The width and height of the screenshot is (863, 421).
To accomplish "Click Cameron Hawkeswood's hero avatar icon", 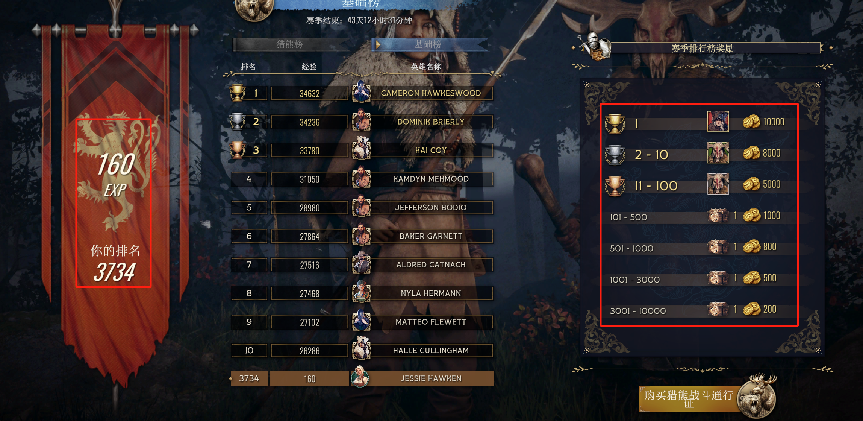I will click(361, 92).
